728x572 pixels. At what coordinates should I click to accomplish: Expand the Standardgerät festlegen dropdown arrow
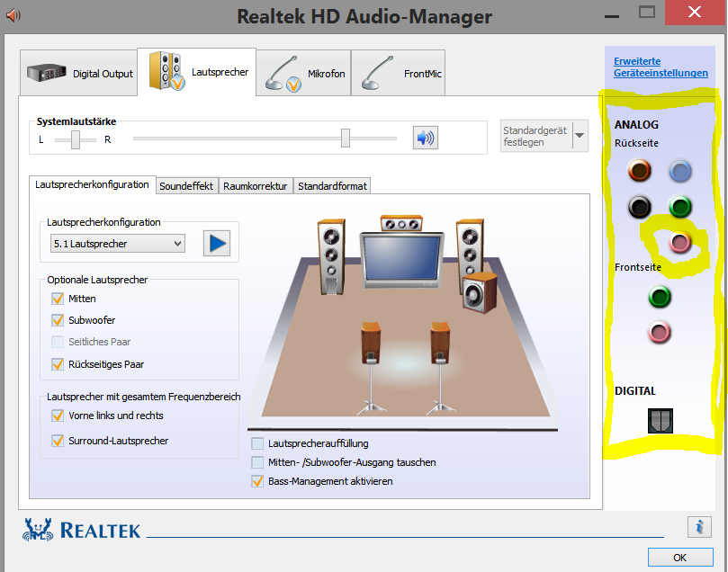tap(579, 137)
